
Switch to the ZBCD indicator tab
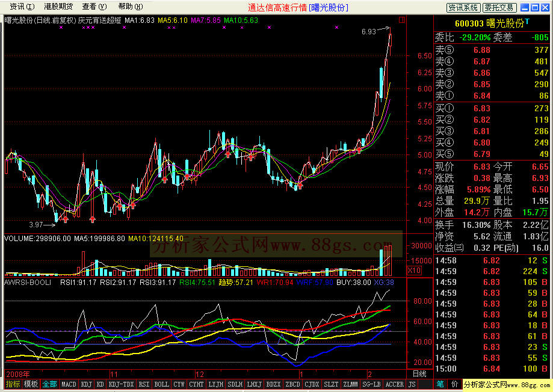pos(292,384)
